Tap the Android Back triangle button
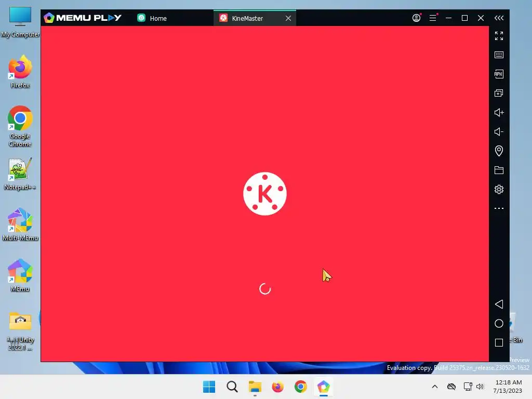Screen dimensions: 532x399 point(499,304)
